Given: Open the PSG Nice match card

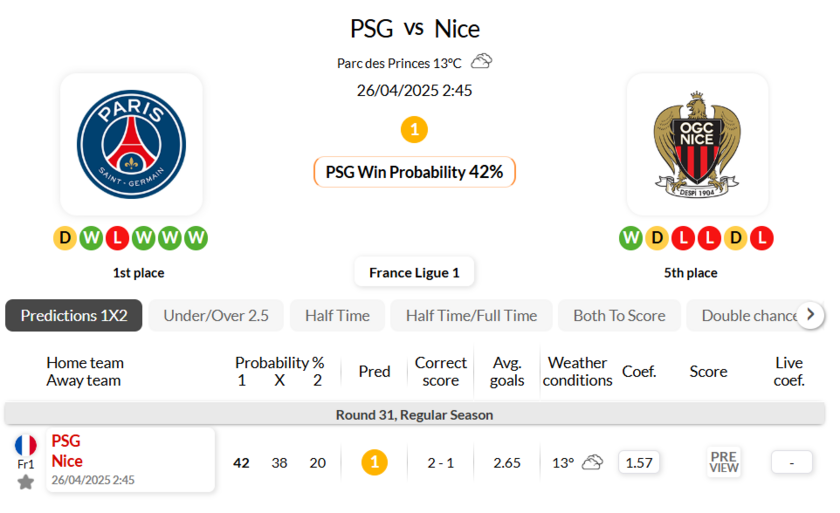Looking at the screenshot, I should (130, 460).
